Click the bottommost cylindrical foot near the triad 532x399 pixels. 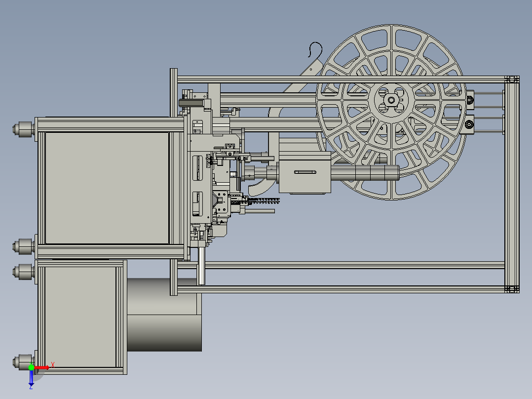pyautogui.click(x=23, y=361)
